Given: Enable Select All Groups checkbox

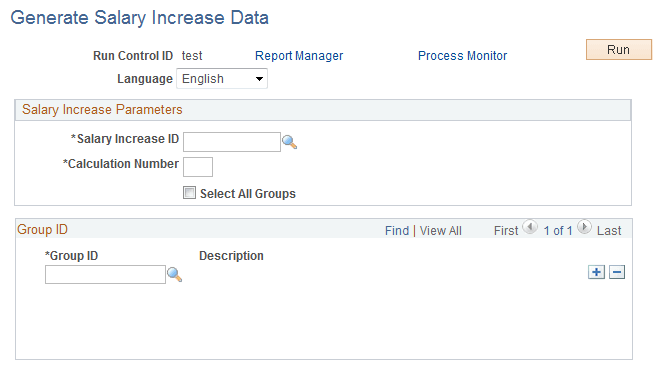Looking at the screenshot, I should (x=189, y=193).
